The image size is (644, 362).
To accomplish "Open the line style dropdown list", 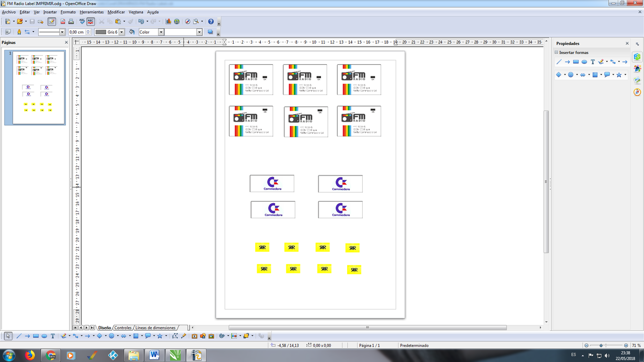I will pos(62,31).
